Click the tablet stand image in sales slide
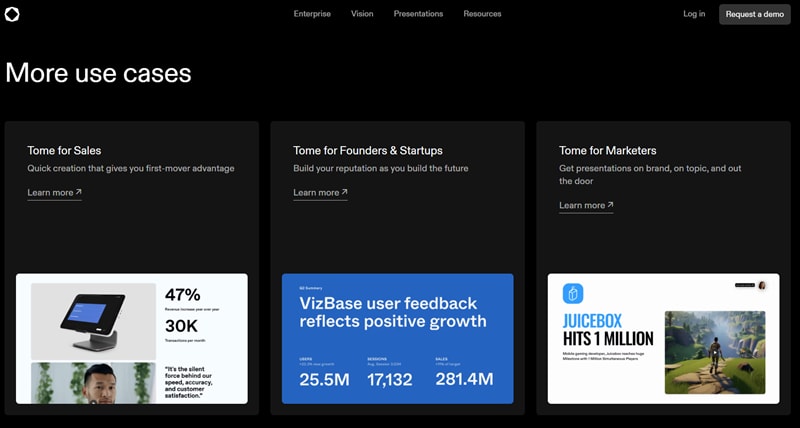The height and width of the screenshot is (428, 800). [x=93, y=321]
